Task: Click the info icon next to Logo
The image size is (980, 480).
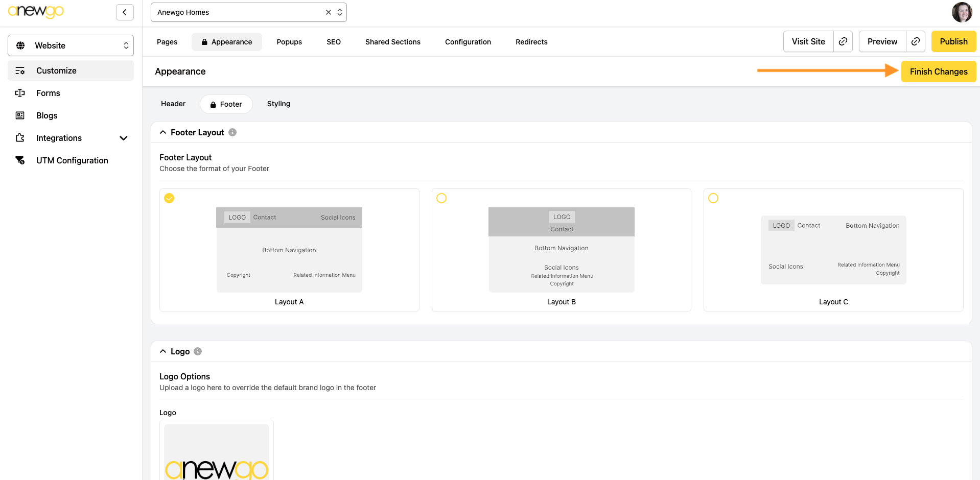Action: tap(198, 351)
